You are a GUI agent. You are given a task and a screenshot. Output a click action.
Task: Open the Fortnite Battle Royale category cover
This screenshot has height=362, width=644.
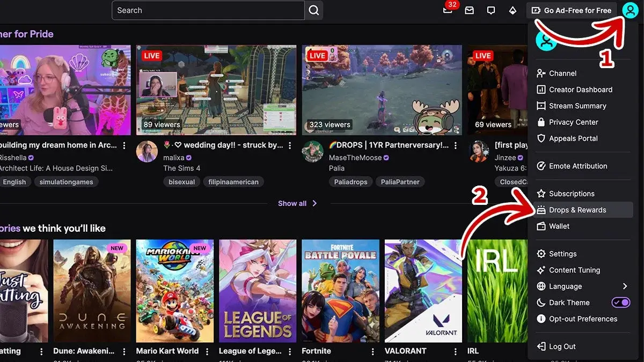pyautogui.click(x=341, y=291)
